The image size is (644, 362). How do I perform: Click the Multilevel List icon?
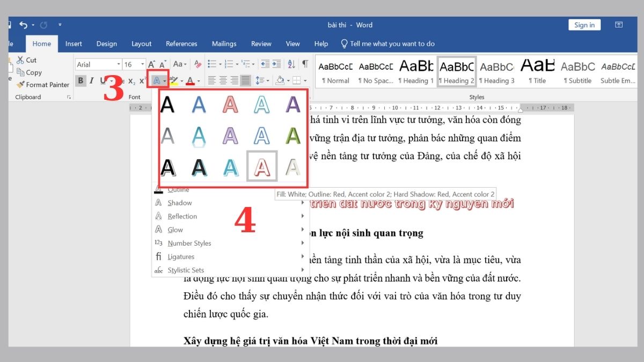[x=244, y=64]
